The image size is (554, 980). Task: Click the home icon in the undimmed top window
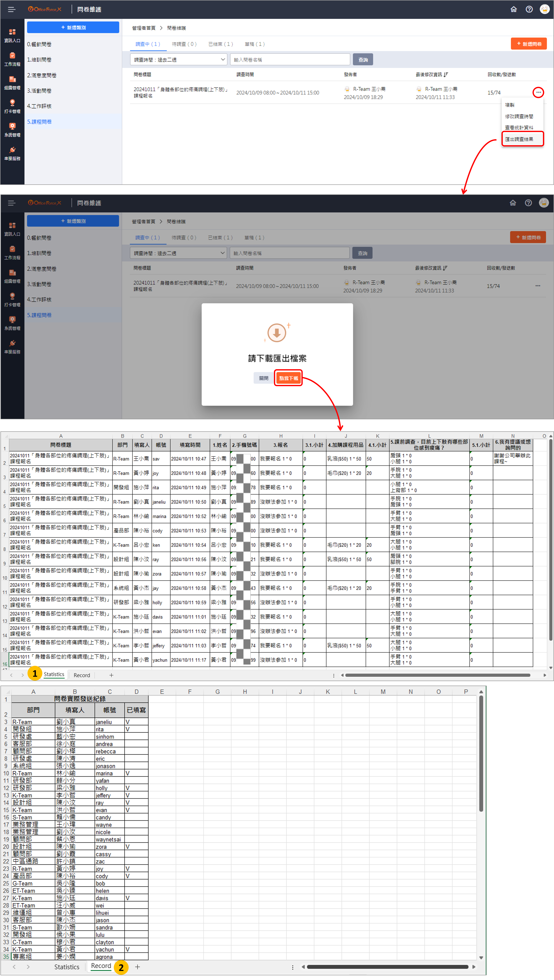(514, 9)
